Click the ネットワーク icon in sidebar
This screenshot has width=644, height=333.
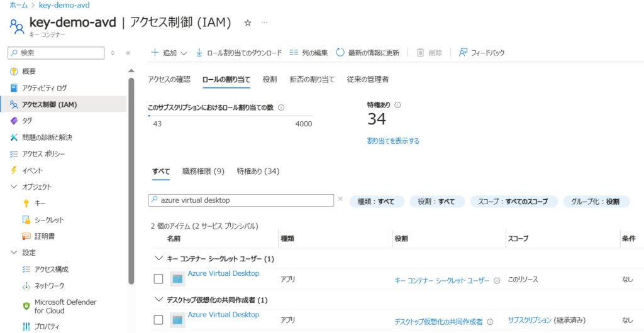26,286
